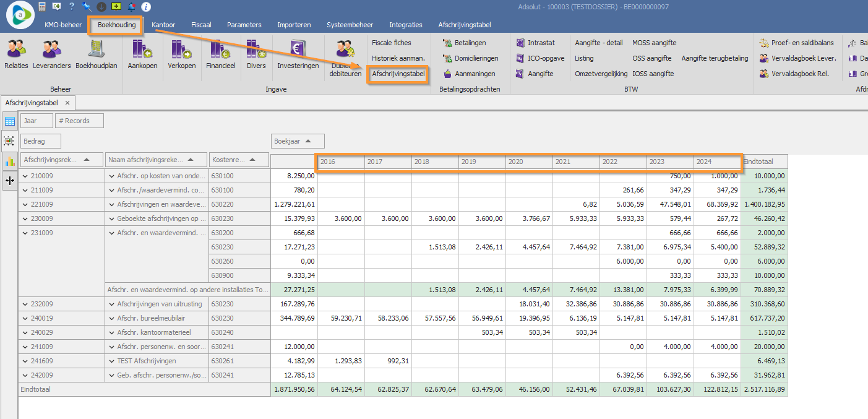Open the Dubieuze debiteuren icon
868x419 pixels.
click(345, 50)
